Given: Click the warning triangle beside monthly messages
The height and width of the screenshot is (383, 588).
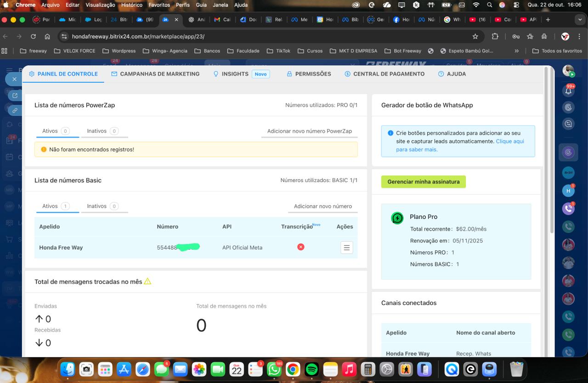Looking at the screenshot, I should pos(147,281).
